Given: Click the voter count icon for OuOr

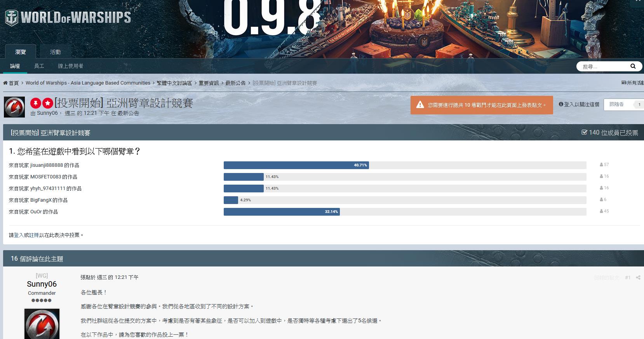Looking at the screenshot, I should [601, 211].
